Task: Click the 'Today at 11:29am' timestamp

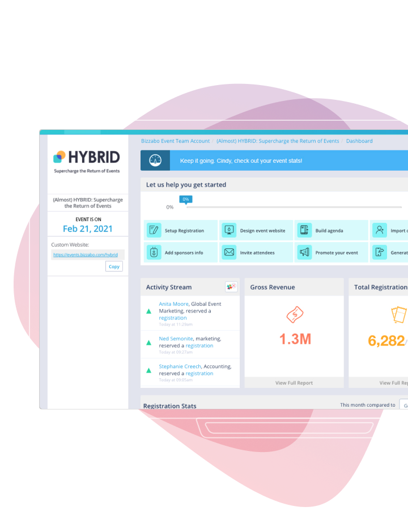Action: pos(176,324)
